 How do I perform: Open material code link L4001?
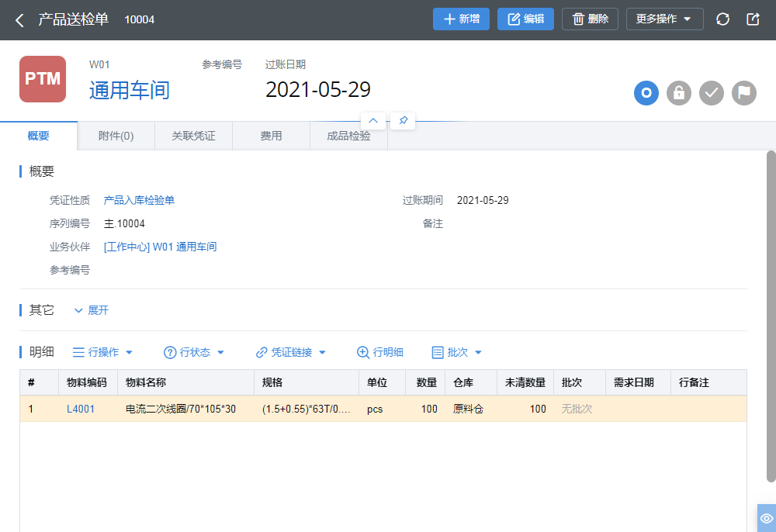pos(81,409)
